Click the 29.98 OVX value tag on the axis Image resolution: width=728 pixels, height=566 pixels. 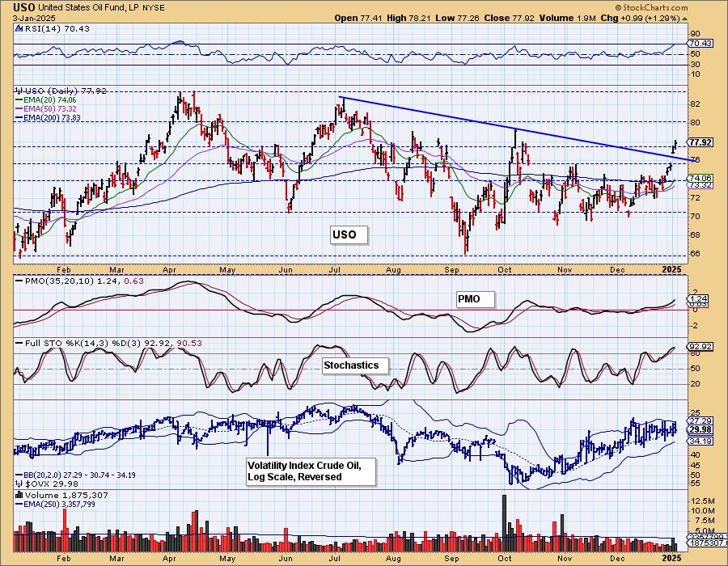pyautogui.click(x=700, y=429)
